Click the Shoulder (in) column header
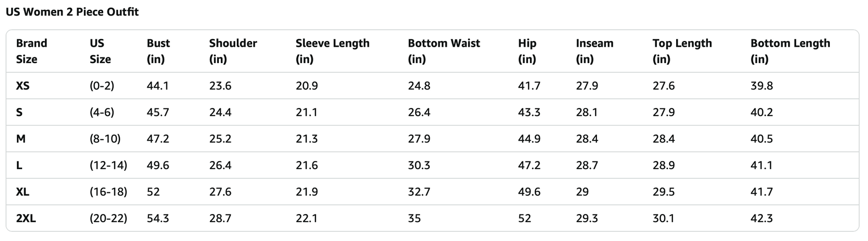This screenshot has width=868, height=241. 233,51
